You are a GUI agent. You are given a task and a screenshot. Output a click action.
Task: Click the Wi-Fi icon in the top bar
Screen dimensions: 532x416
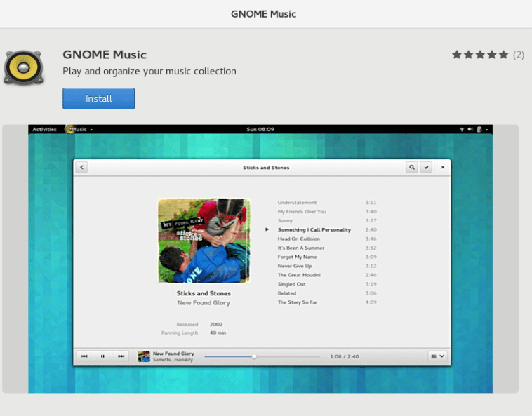point(462,130)
